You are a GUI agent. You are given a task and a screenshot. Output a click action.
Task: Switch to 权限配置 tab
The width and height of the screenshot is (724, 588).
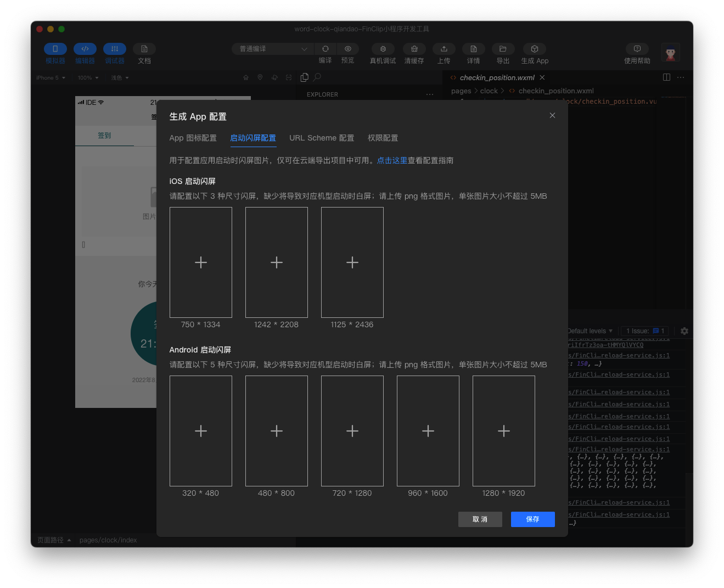coord(383,138)
